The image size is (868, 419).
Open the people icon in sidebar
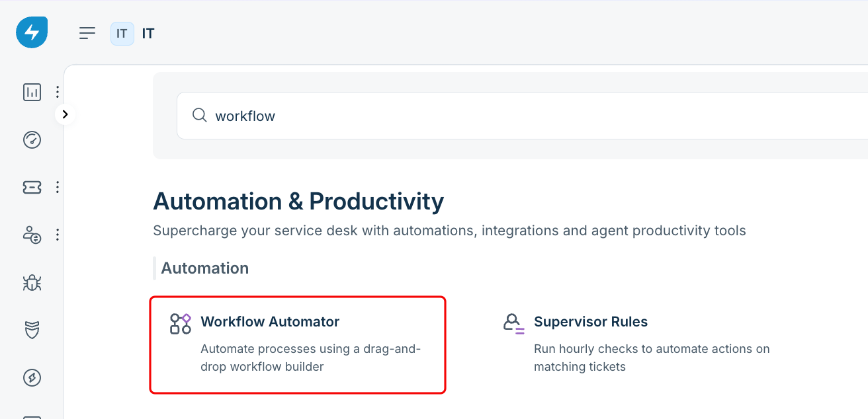(32, 235)
